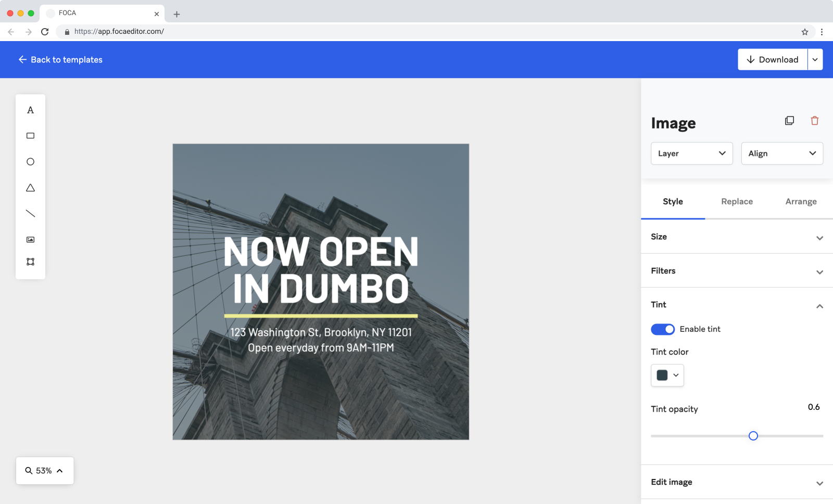Click the Download button
This screenshot has height=504, width=833.
pyautogui.click(x=773, y=60)
